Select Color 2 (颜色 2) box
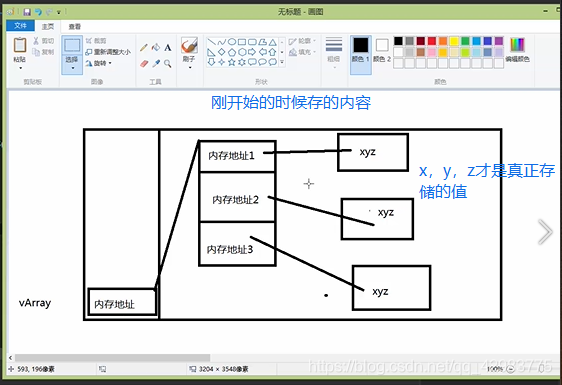The width and height of the screenshot is (562, 385). [x=382, y=50]
